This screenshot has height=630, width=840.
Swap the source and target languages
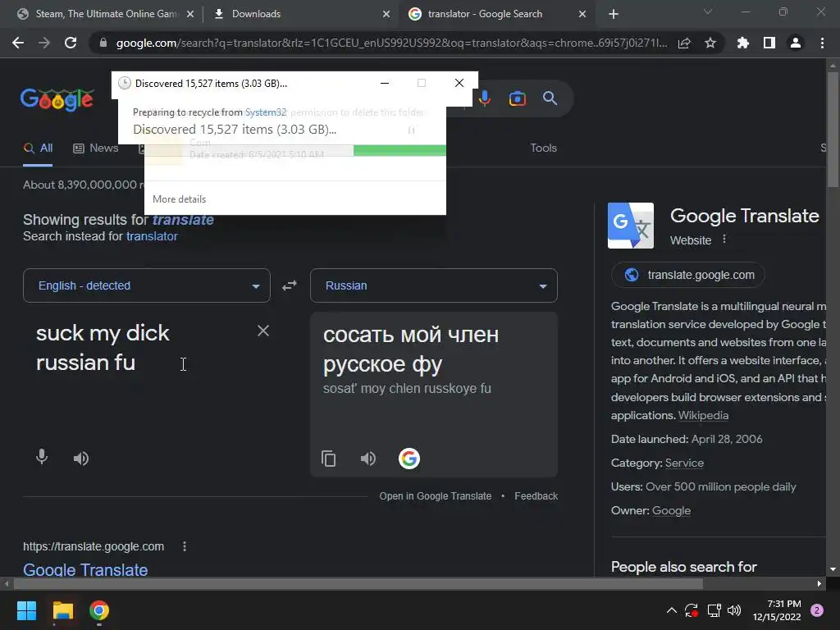(290, 285)
